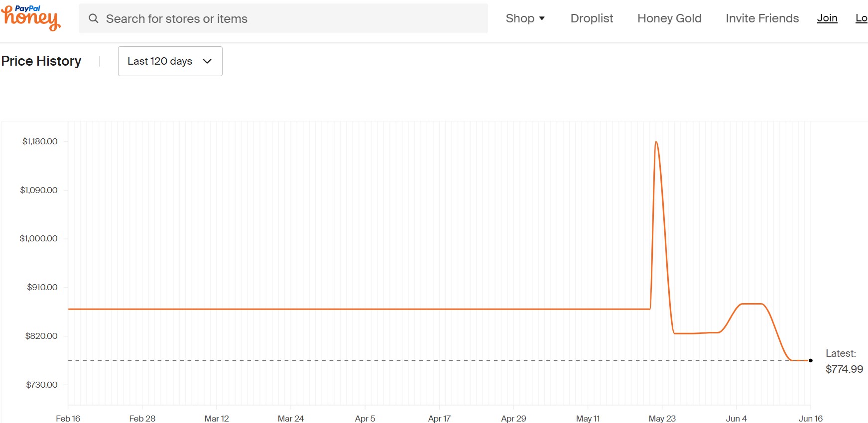The height and width of the screenshot is (423, 868).
Task: Click the Join link
Action: 827,18
